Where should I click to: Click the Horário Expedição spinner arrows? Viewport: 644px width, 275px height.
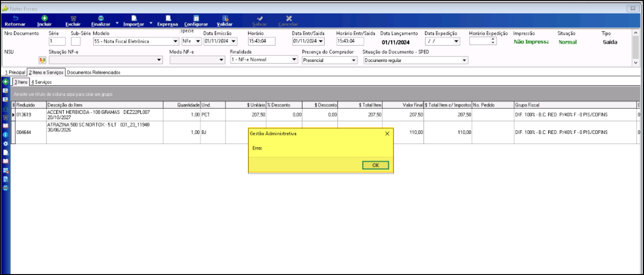tap(493, 41)
